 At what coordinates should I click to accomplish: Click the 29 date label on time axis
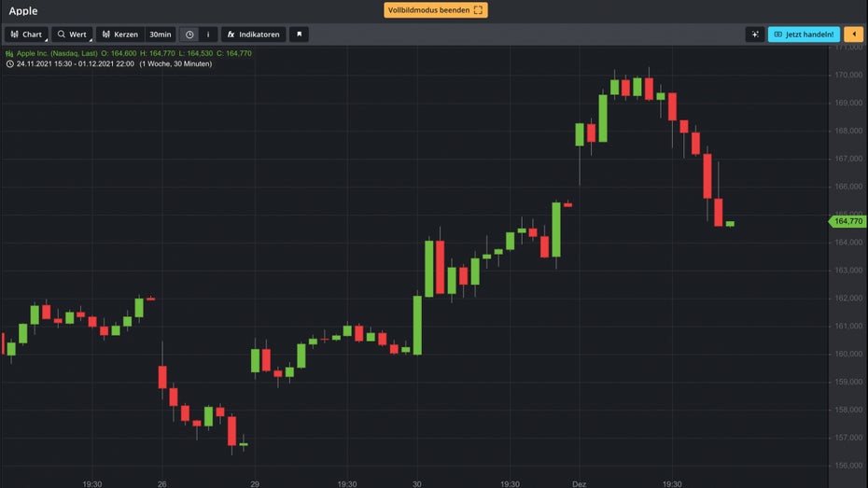[254, 483]
